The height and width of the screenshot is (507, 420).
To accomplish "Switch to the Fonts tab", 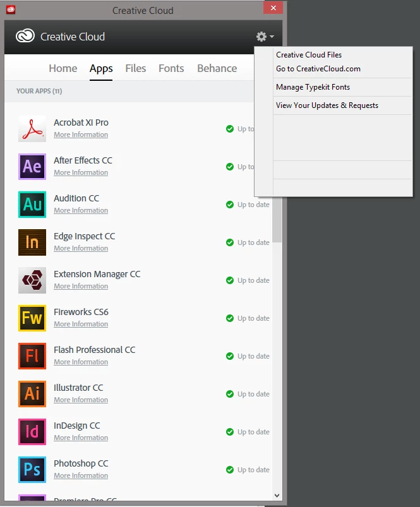I will [171, 69].
